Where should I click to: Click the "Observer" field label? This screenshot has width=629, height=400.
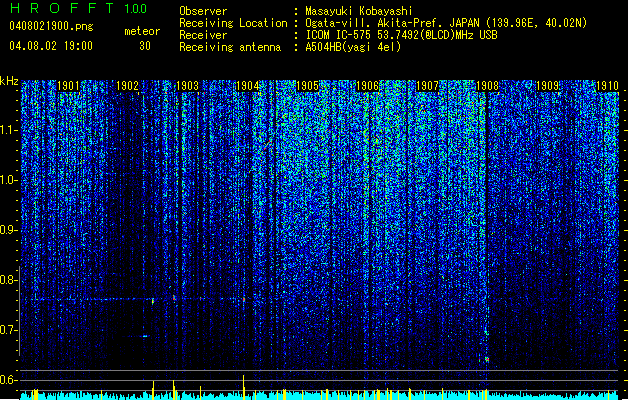pyautogui.click(x=203, y=11)
